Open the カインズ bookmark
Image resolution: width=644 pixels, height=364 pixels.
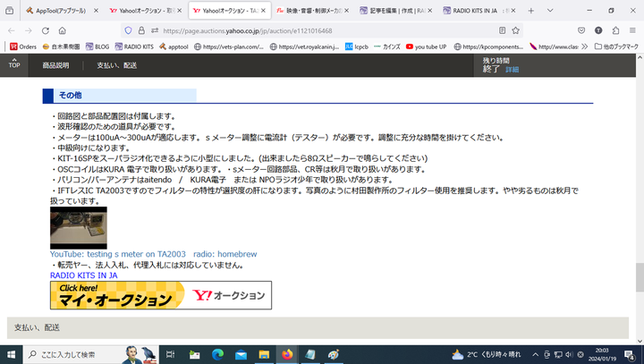[387, 47]
